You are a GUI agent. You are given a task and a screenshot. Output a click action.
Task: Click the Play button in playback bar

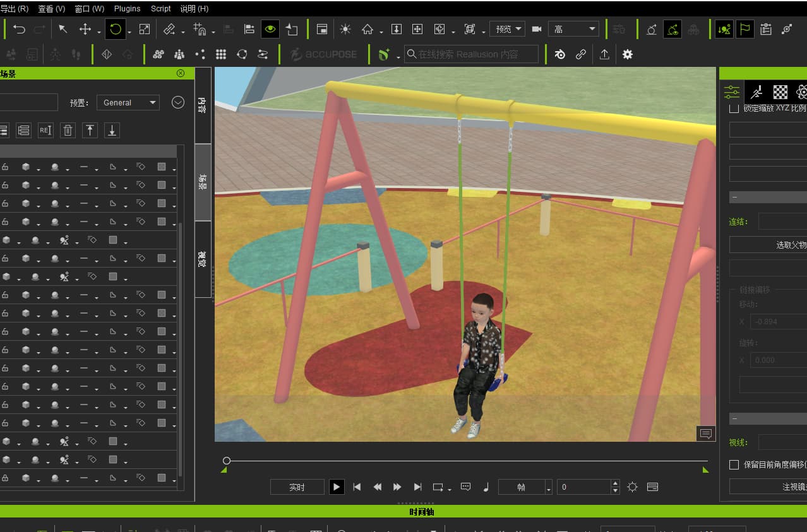click(337, 487)
